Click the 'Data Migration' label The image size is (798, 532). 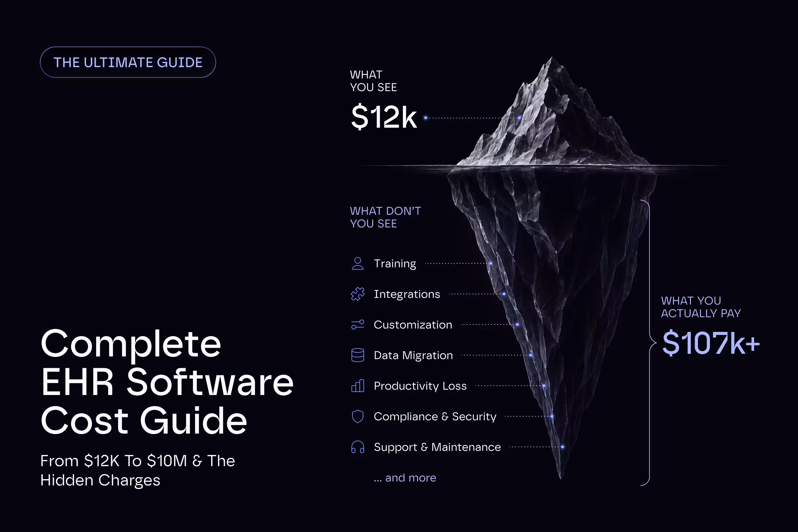[413, 355]
